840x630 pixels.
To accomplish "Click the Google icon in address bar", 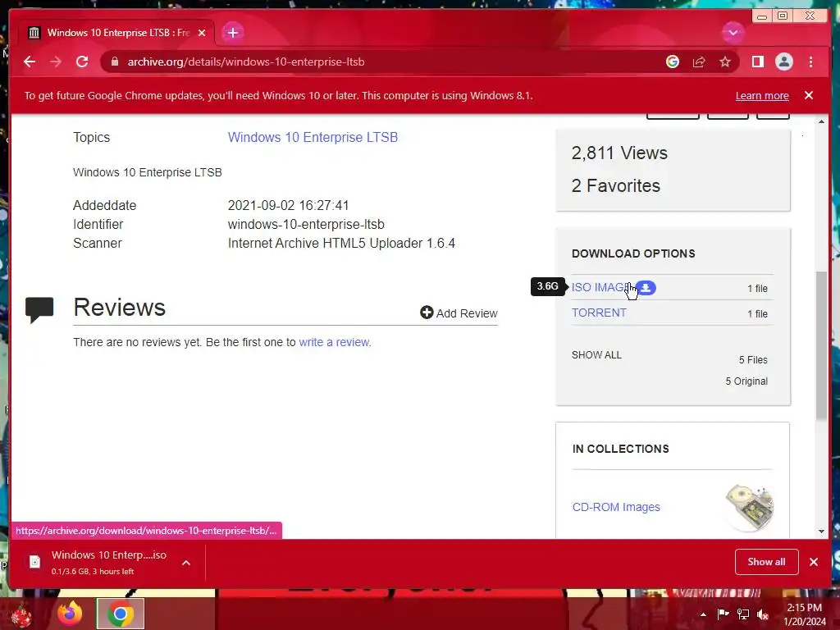I will click(x=673, y=62).
